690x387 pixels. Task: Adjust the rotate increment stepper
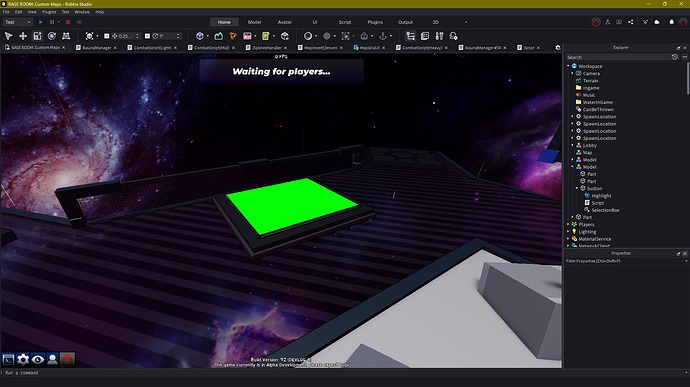coord(178,36)
